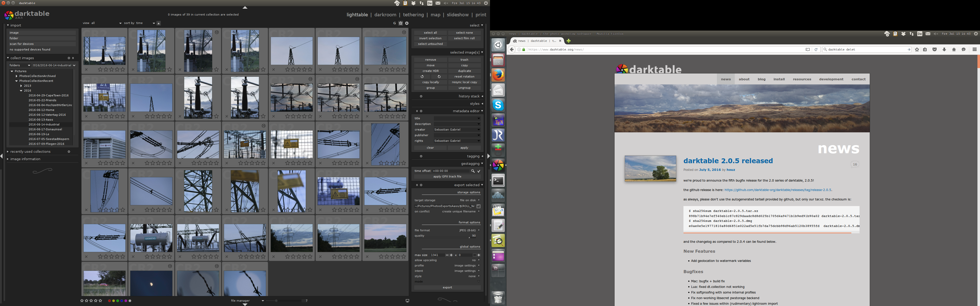The height and width of the screenshot is (306, 980).
Task: Switch to tethering view
Action: pyautogui.click(x=413, y=15)
